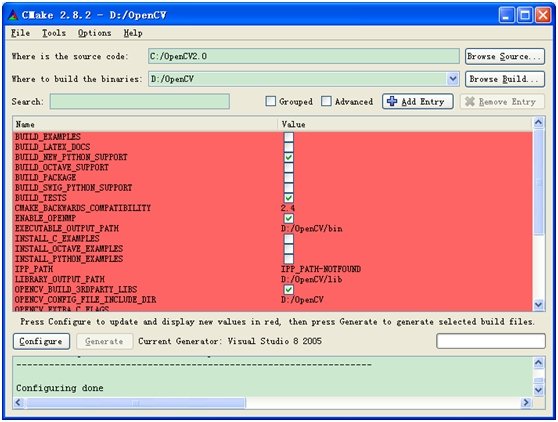Viewport: 558px width, 422px height.
Task: Click the Configuring done log line
Action: pyautogui.click(x=60, y=387)
